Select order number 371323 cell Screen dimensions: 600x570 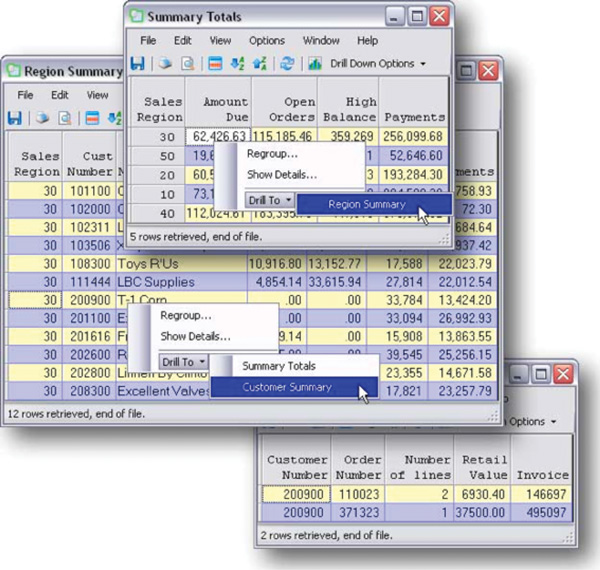(x=359, y=513)
